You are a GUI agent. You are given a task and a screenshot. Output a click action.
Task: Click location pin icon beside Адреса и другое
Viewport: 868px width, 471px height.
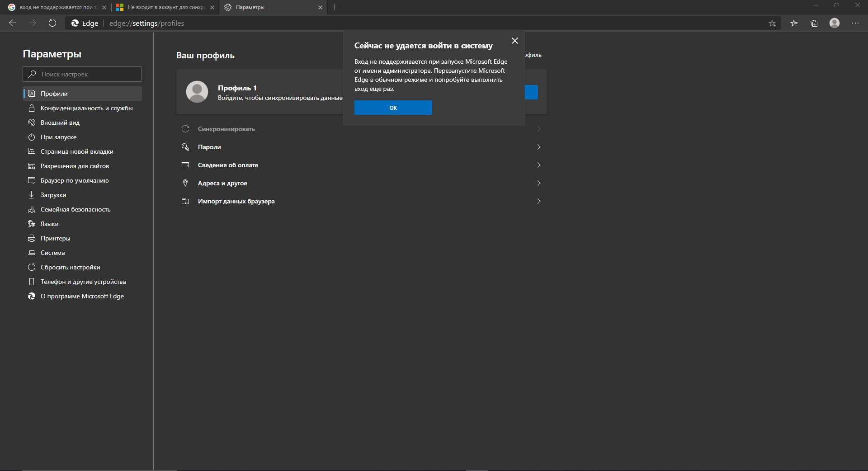185,183
